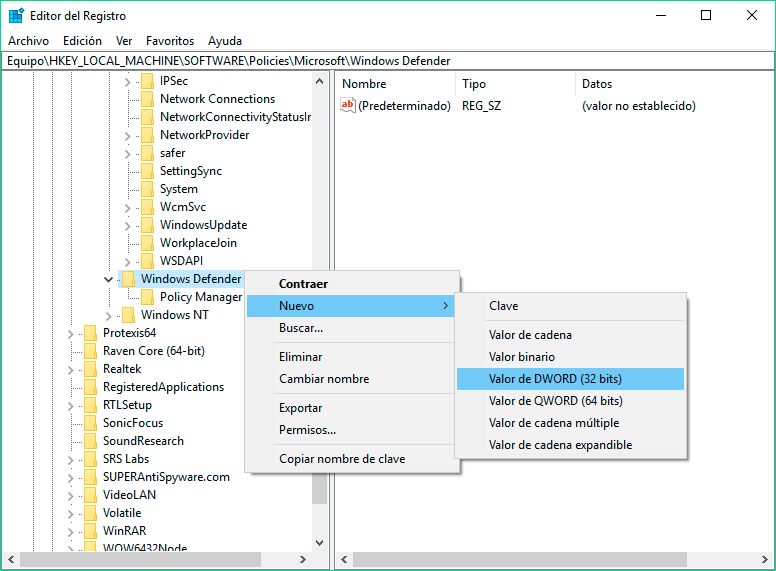Open Permisos... from the context menu
This screenshot has height=571, width=776.
coord(350,430)
